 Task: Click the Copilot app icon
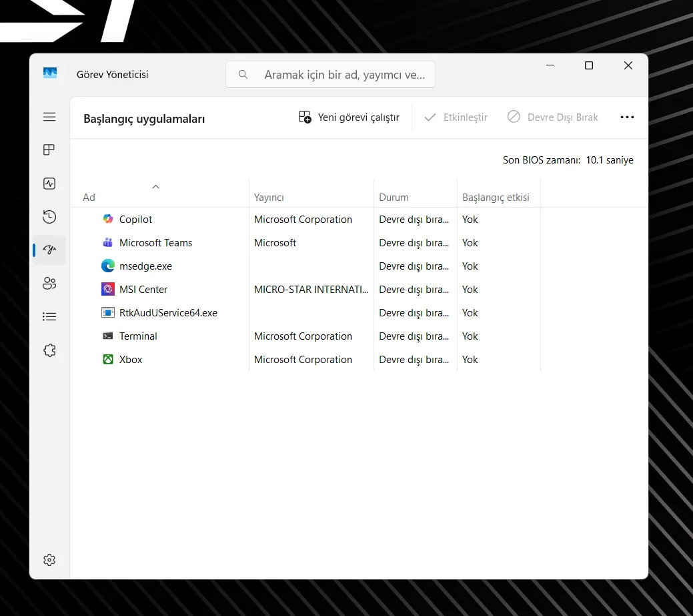pos(108,219)
